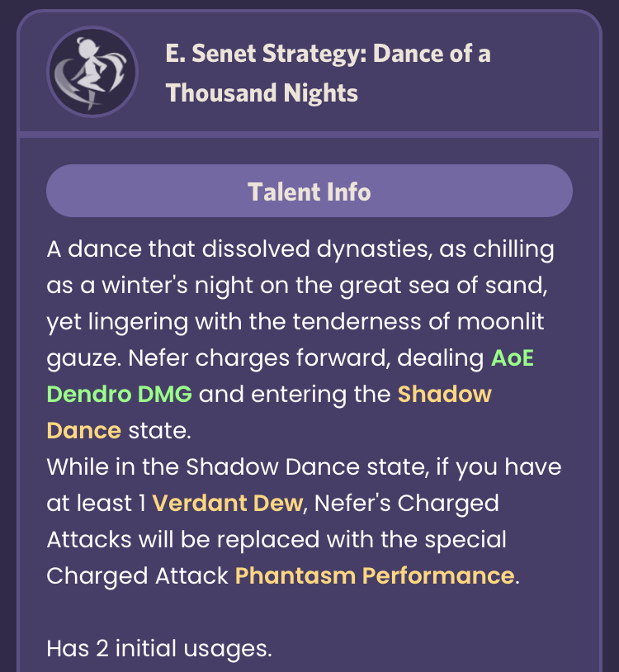
Task: Click the text 'Nefer charges forward, dealing'
Action: 306,357
